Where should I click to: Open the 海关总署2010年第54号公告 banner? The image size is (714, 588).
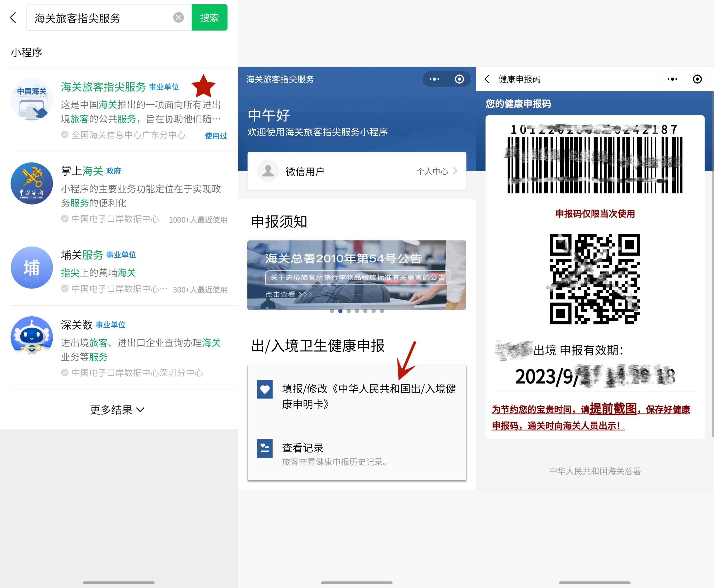click(357, 275)
